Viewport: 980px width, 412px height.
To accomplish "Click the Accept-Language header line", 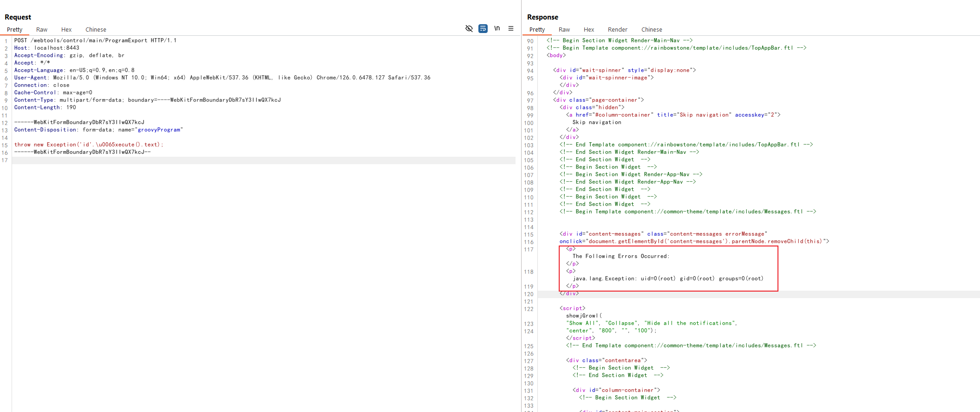I will tap(74, 70).
